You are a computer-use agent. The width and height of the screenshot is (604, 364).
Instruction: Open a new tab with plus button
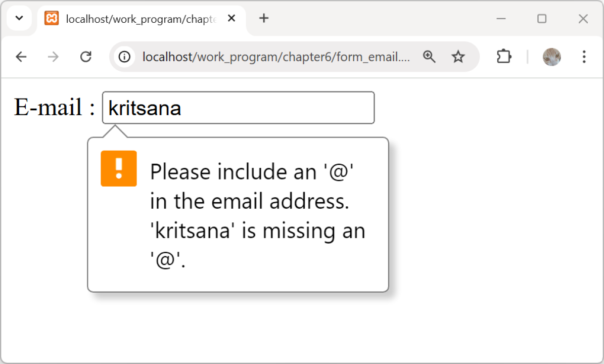(263, 19)
